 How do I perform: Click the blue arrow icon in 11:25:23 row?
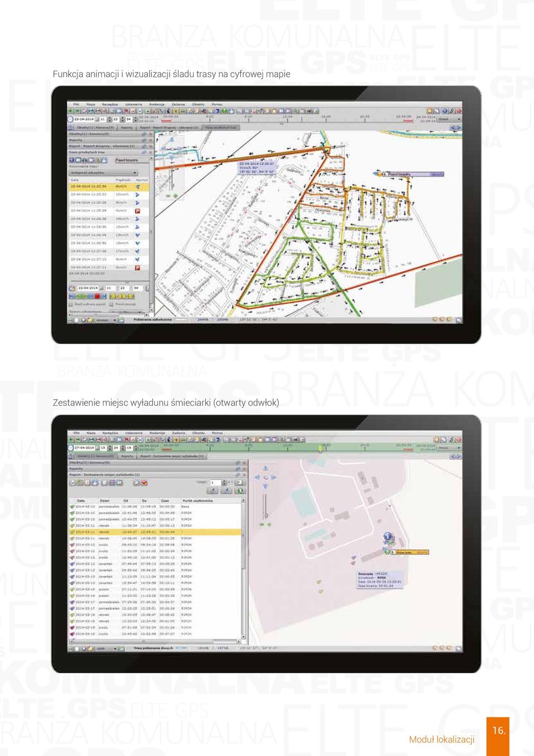tap(137, 194)
